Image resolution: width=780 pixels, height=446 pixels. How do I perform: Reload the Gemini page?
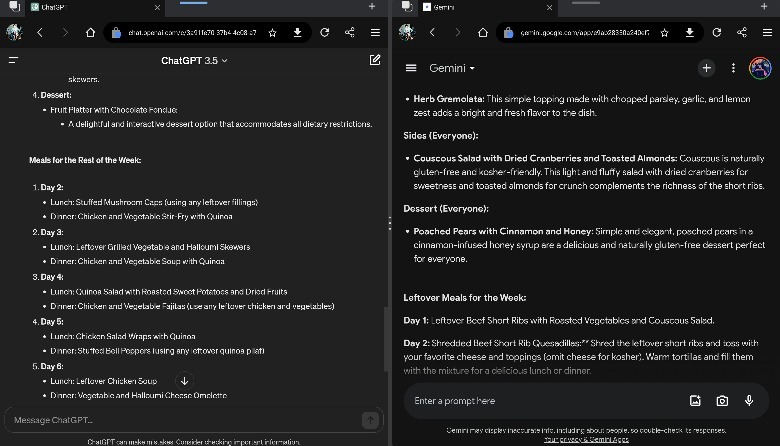point(716,32)
